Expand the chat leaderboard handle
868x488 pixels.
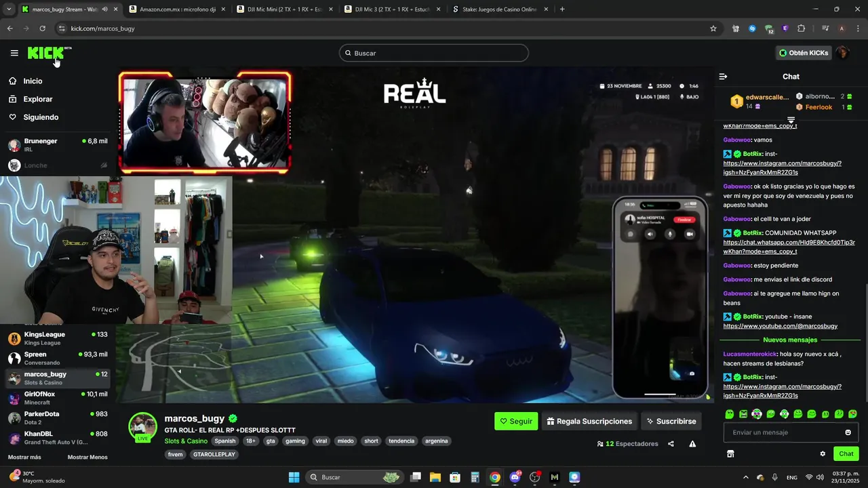[791, 120]
